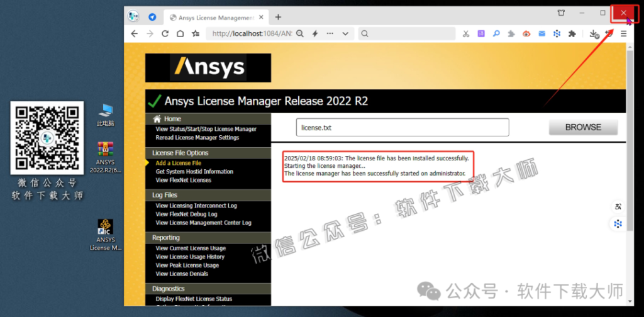Viewport: 644px width, 317px height.
Task: Click the QR code image on desktop
Action: pos(47,138)
